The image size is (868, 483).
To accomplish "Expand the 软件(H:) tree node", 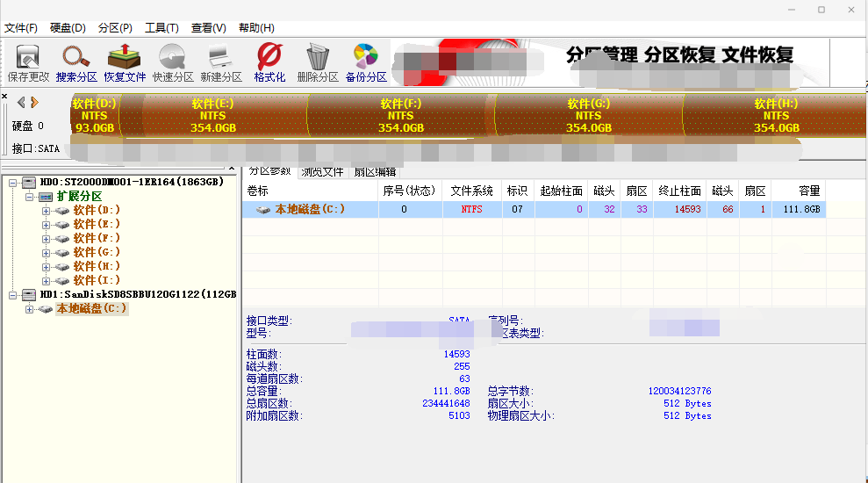I will tap(46, 267).
